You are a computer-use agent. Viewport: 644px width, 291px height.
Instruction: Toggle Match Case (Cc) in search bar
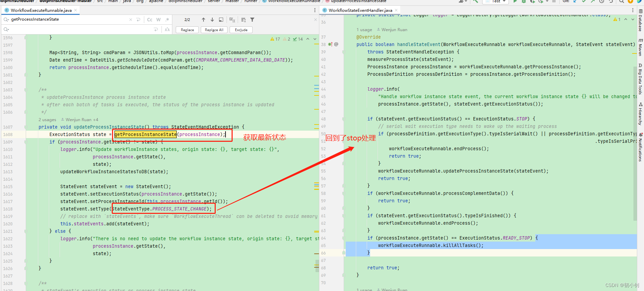click(150, 20)
